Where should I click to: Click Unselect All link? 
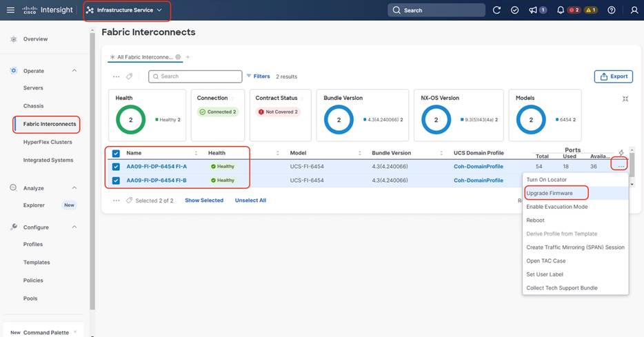250,201
